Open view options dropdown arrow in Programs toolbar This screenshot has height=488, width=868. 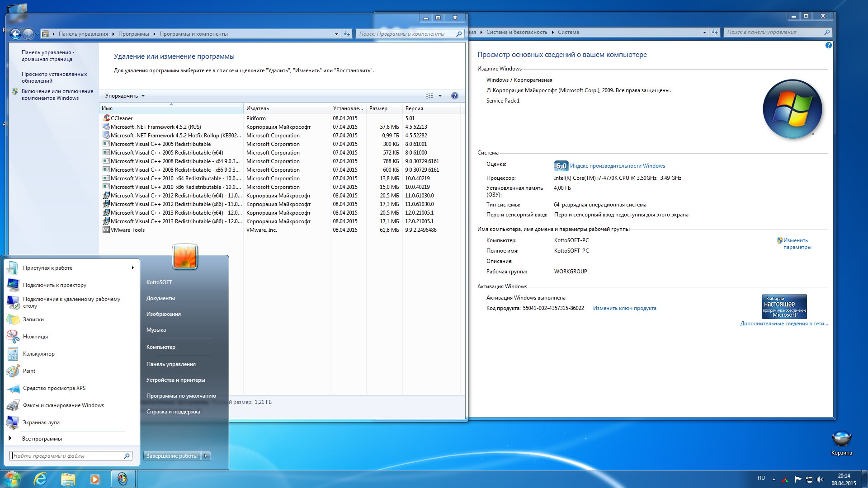440,96
